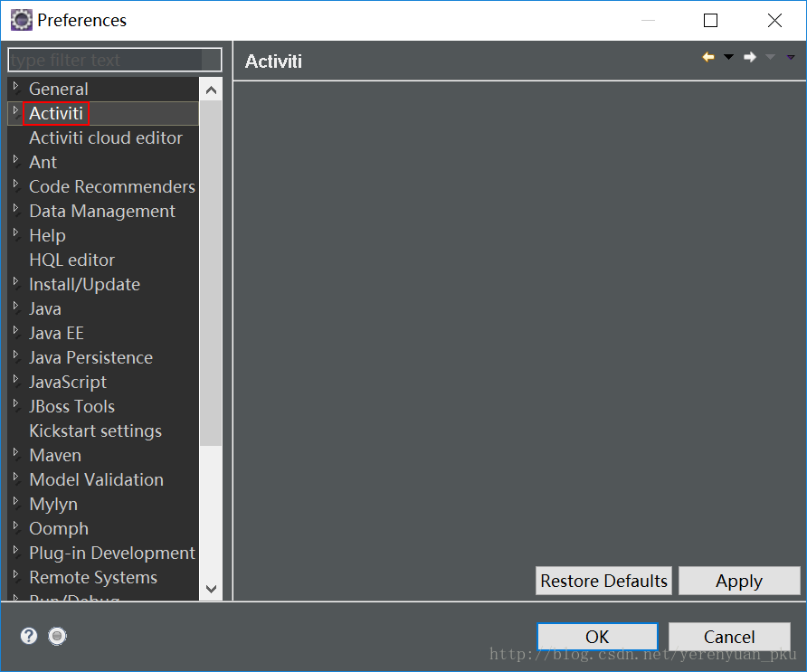Open the help question mark icon
807x672 pixels.
(29, 636)
